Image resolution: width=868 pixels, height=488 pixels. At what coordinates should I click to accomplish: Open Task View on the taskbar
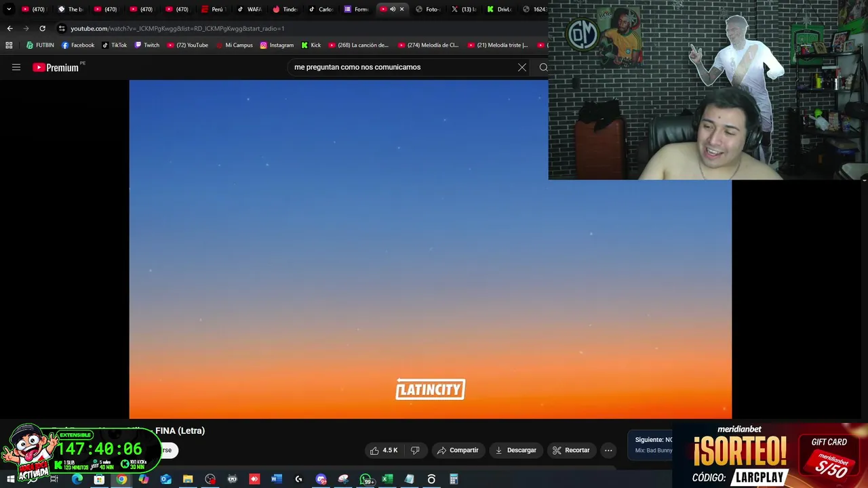54,479
